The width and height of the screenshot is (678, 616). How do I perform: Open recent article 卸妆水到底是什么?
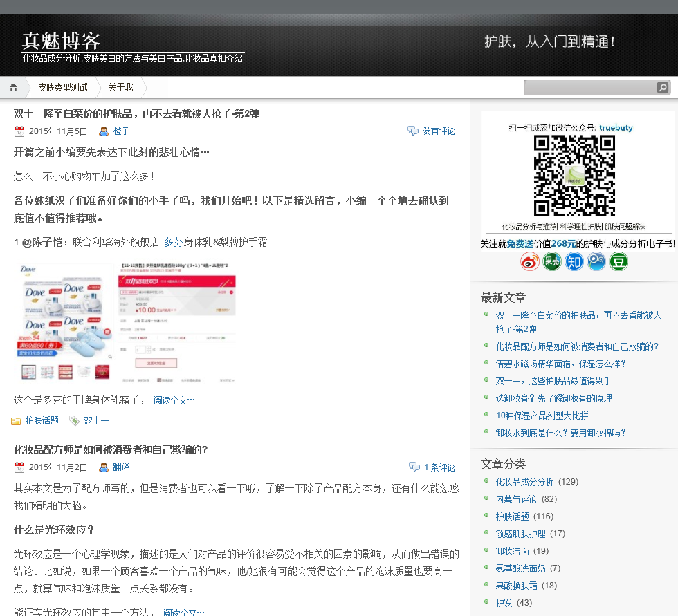tap(560, 433)
